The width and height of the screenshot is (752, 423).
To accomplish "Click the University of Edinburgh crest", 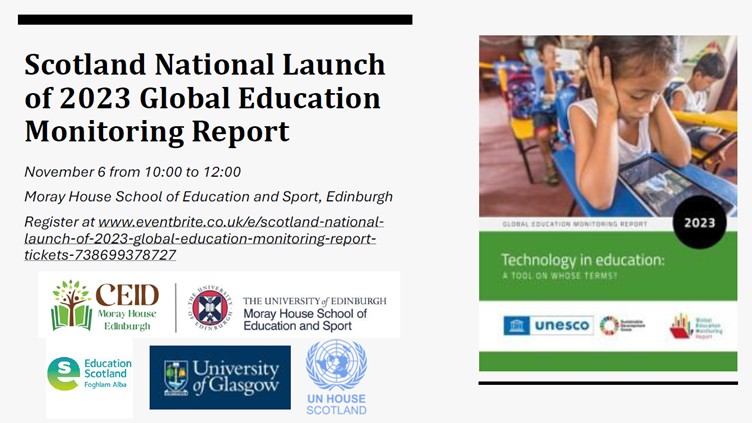I will pos(210,307).
